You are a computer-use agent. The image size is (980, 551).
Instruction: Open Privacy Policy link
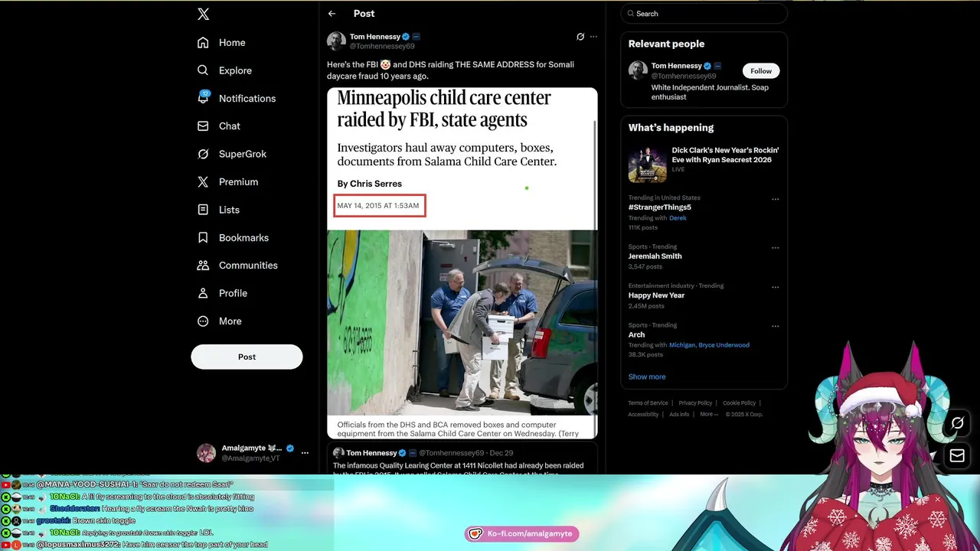pyautogui.click(x=695, y=403)
